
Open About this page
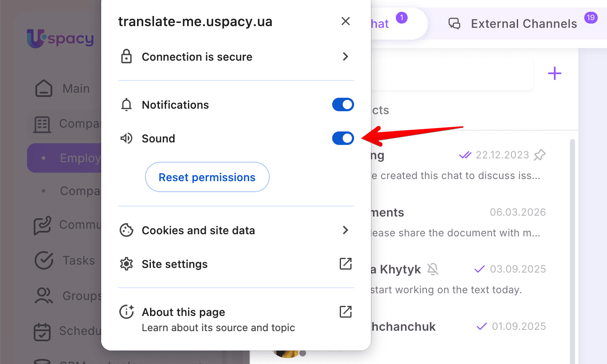point(236,319)
